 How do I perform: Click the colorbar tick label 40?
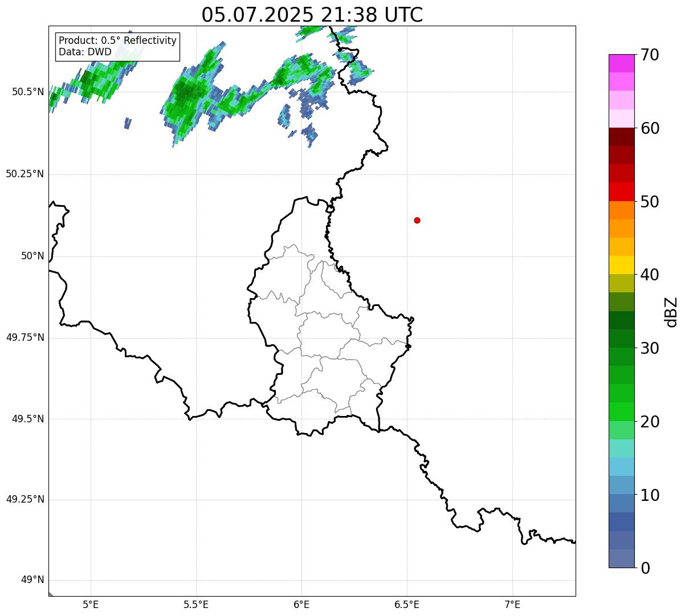tap(650, 275)
